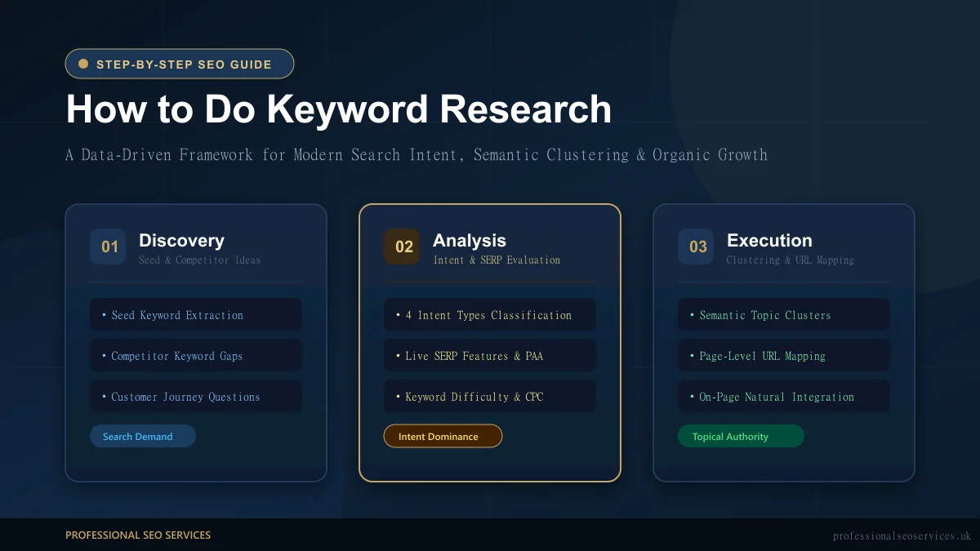Click the Search Demand pill
The width and height of the screenshot is (980, 551).
pos(143,436)
